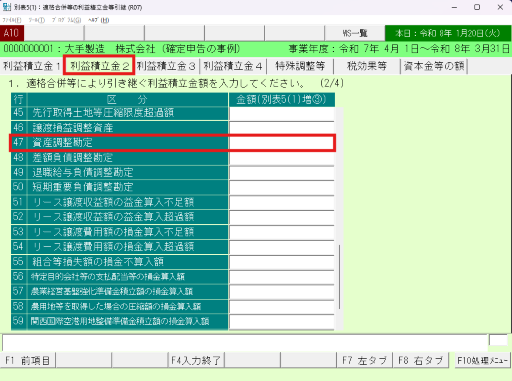This screenshot has height=381, width=512.
Task: Click the F8 右タブ button
Action: click(420, 360)
